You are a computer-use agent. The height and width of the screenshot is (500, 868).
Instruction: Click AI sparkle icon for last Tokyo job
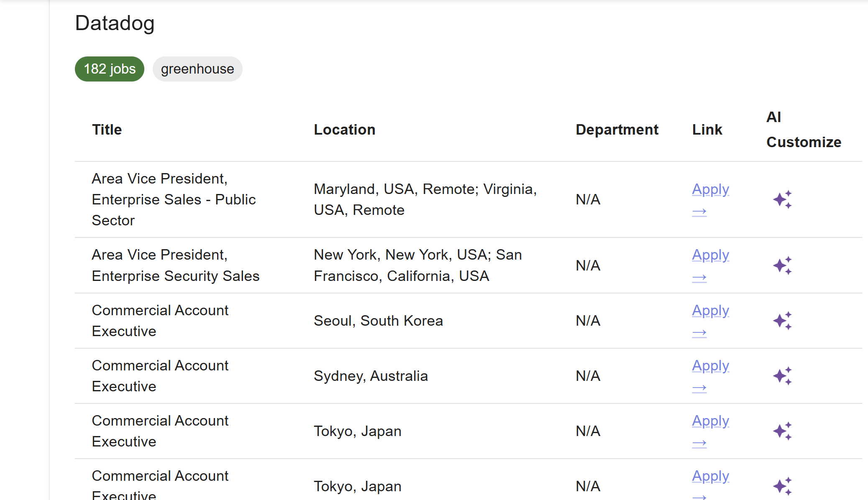coord(782,486)
